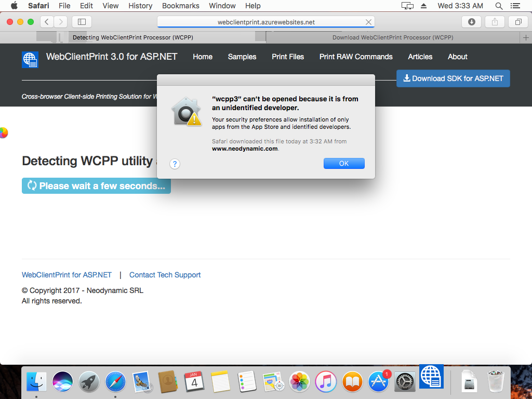Click the webclientprint.azurewebsites.net address field

tap(266, 22)
